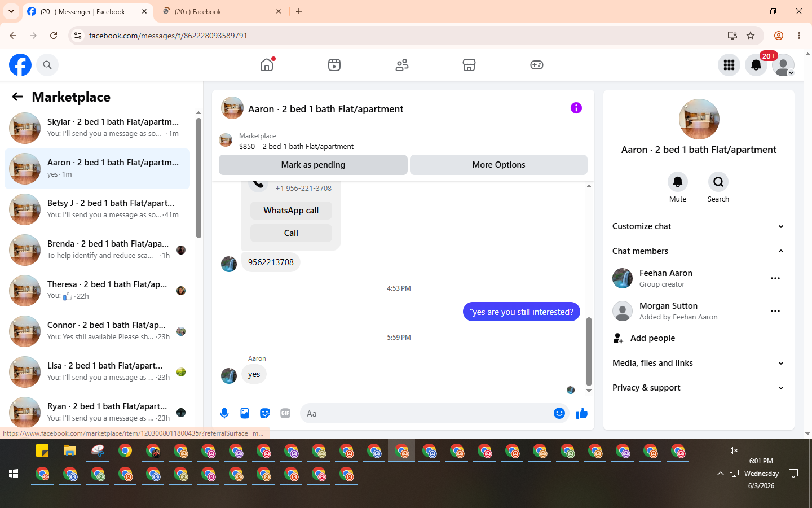Open the Skylar conversation
Screen dimensions: 812x508
[97, 128]
